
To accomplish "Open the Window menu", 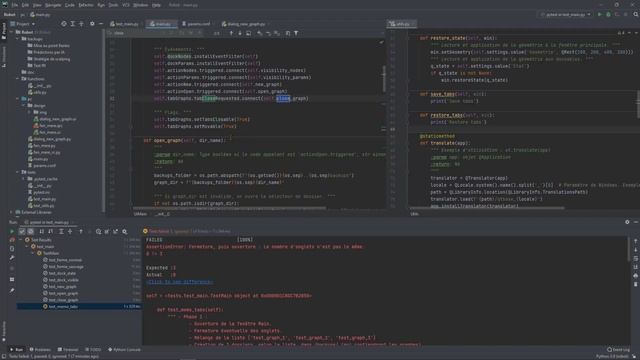I will tap(140, 5).
